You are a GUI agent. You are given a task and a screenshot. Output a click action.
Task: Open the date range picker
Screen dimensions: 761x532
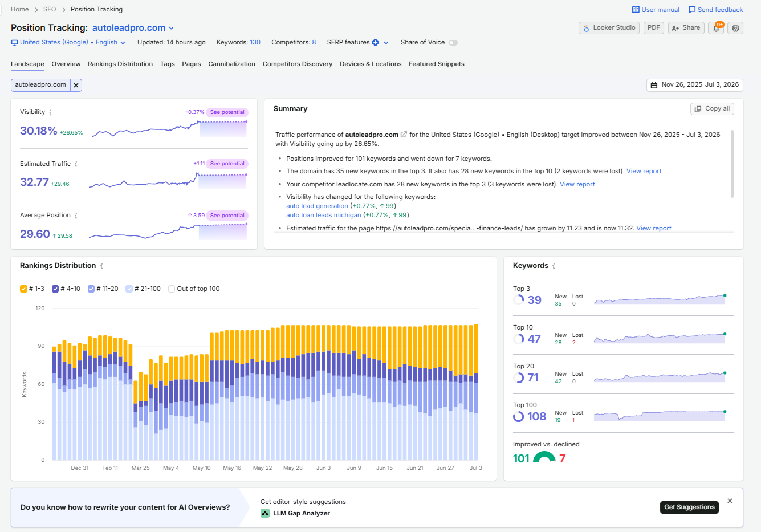[694, 85]
